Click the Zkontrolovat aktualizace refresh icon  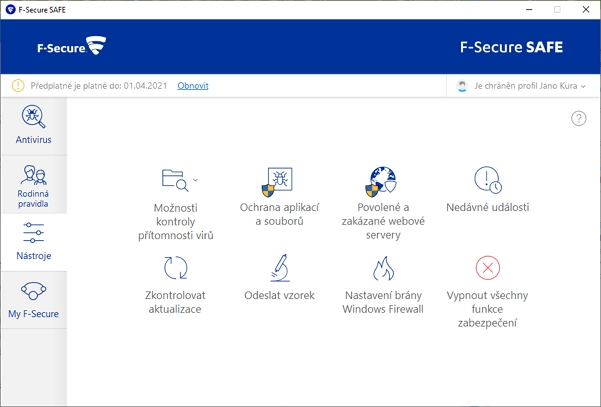(176, 268)
